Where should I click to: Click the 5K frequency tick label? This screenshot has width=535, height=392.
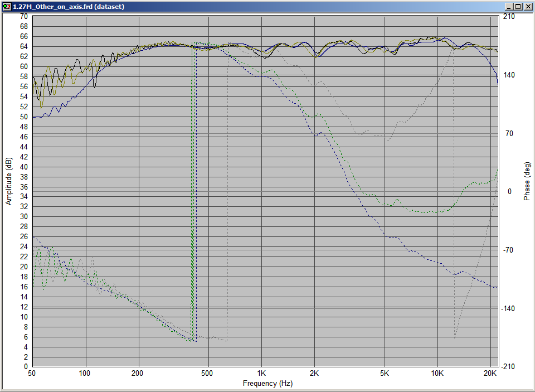pyautogui.click(x=385, y=373)
